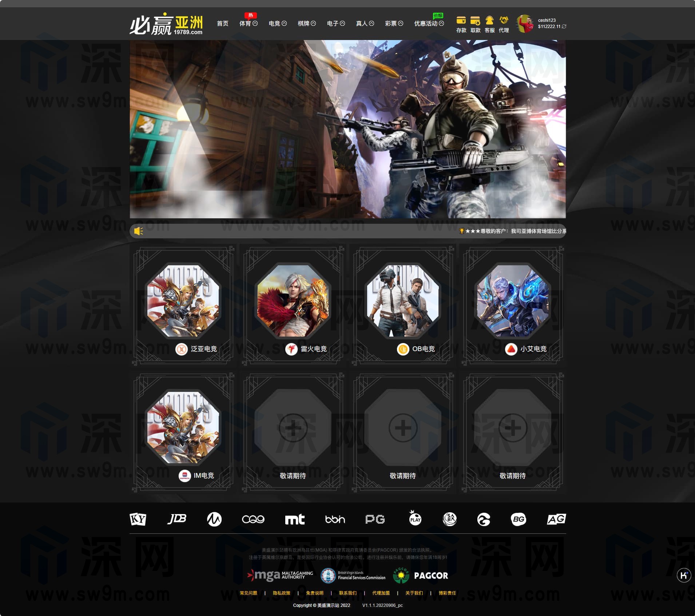
Task: Click the deposit (存款) wallet icon
Action: 461,20
